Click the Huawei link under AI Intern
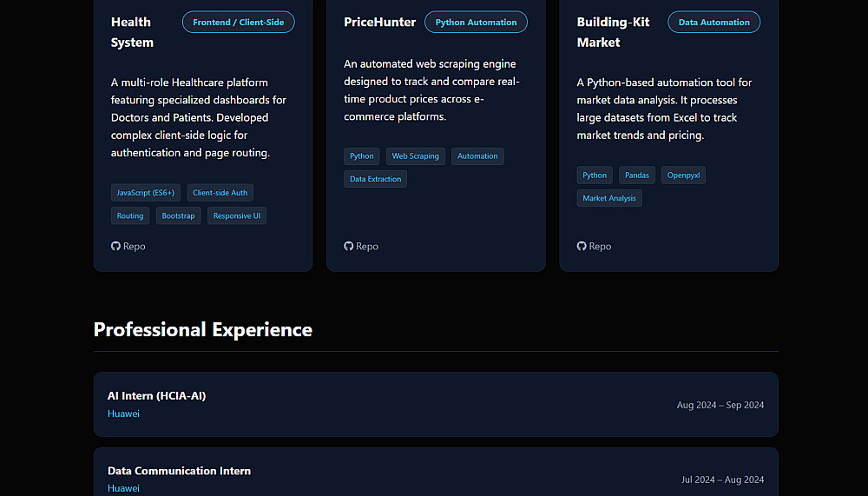The height and width of the screenshot is (496, 868). click(x=123, y=413)
